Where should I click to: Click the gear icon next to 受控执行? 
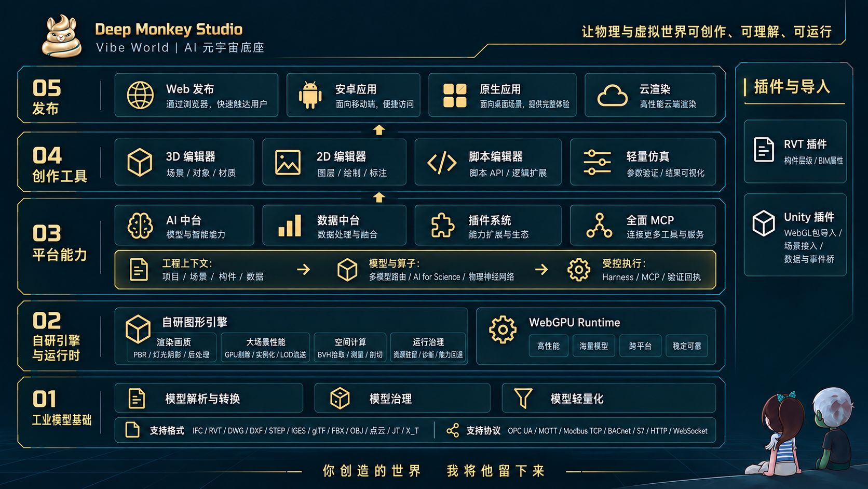pyautogui.click(x=579, y=270)
